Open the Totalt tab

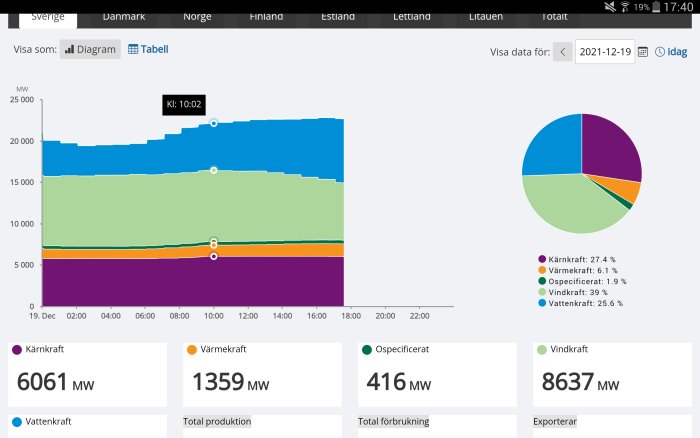[554, 17]
